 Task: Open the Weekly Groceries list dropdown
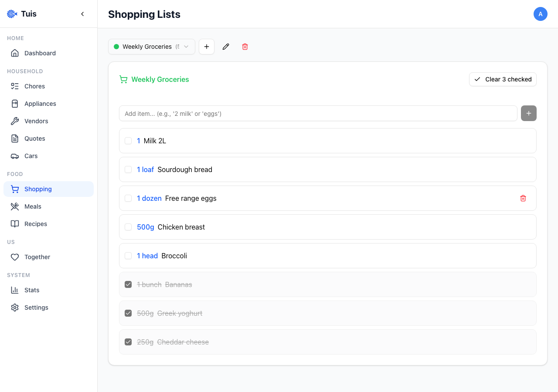point(151,47)
